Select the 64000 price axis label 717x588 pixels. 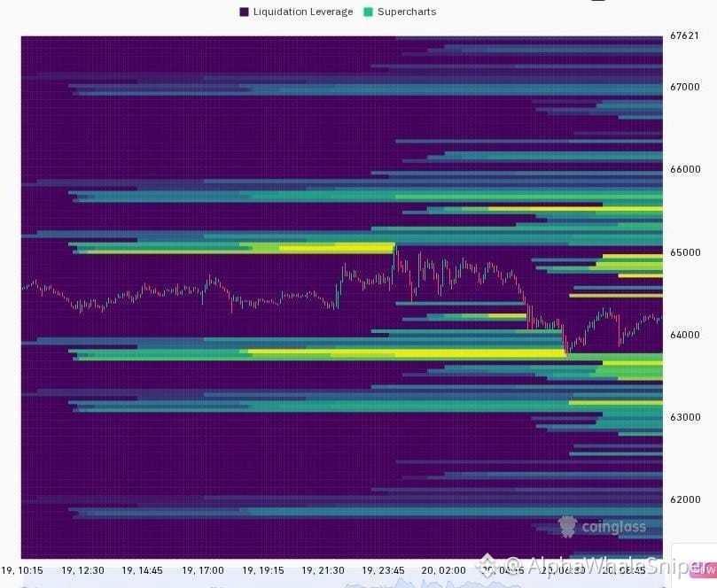pyautogui.click(x=685, y=335)
